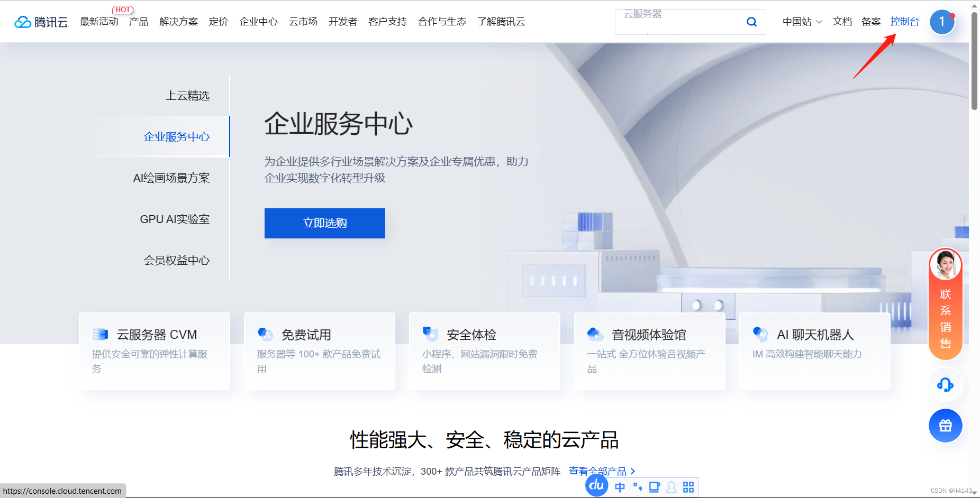Open the 文档 link
Screen dimensions: 980x498
click(x=842, y=22)
